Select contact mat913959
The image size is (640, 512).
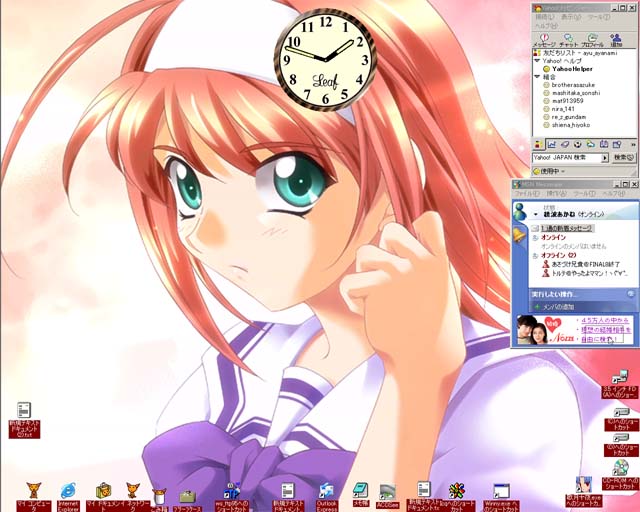563,101
